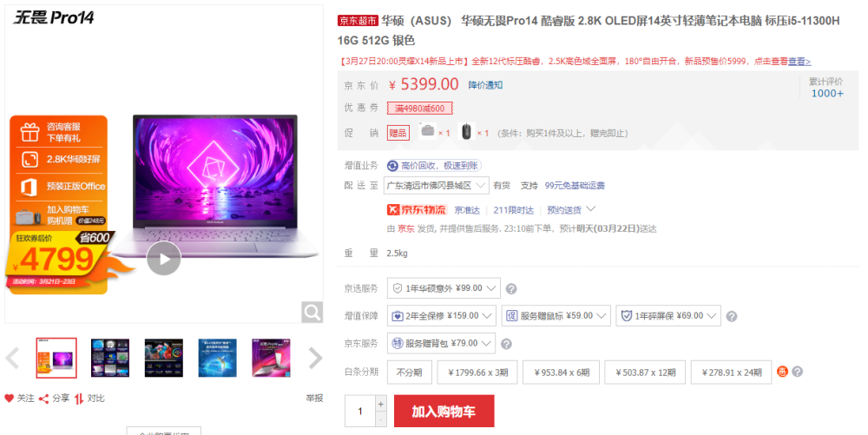
Task: Claim the 满4980减600 coupon
Action: point(419,109)
